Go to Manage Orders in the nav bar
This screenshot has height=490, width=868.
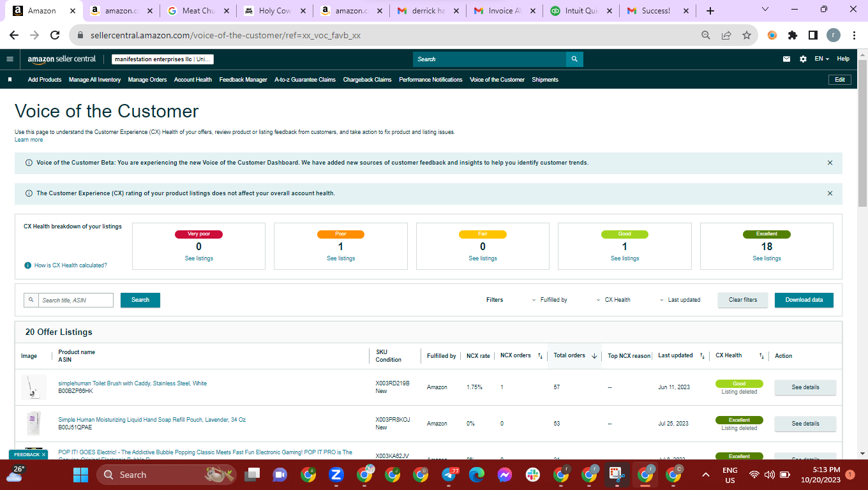click(147, 80)
